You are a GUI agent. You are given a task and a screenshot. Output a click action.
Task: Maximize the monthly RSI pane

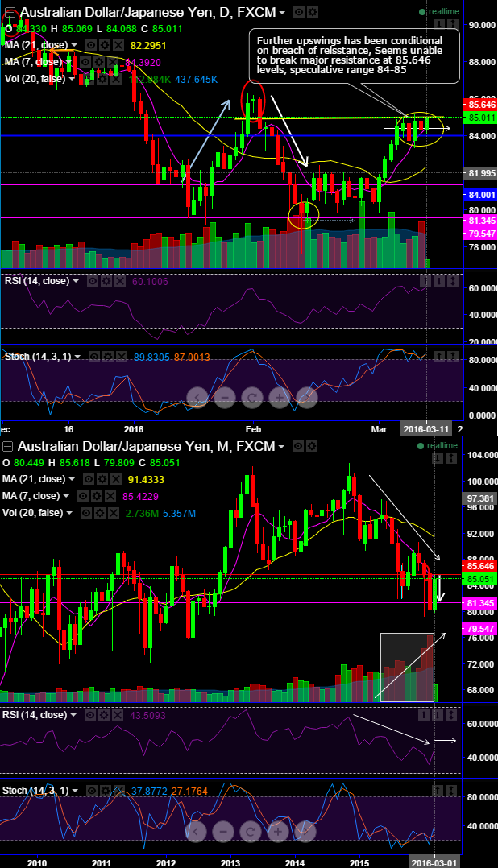coord(453,715)
